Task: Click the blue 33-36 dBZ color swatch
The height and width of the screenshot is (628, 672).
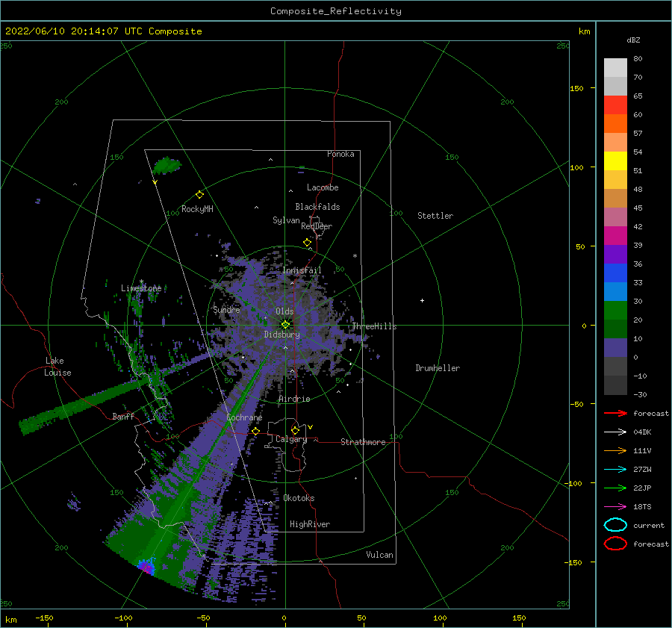Action: point(615,273)
